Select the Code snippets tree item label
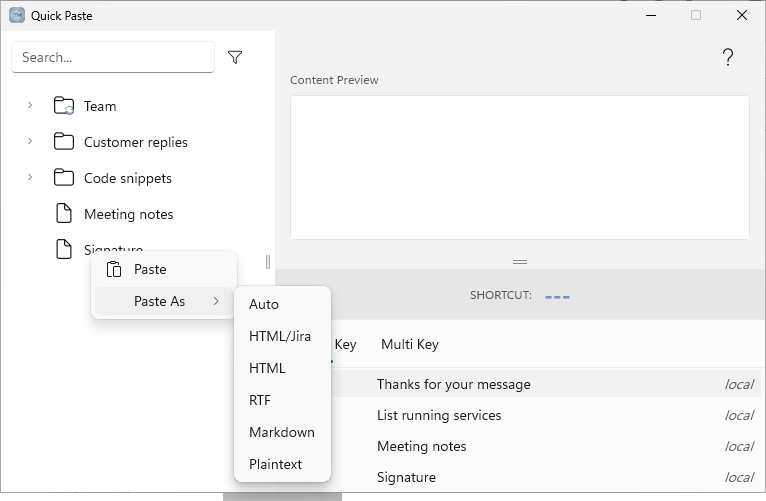 coord(128,178)
